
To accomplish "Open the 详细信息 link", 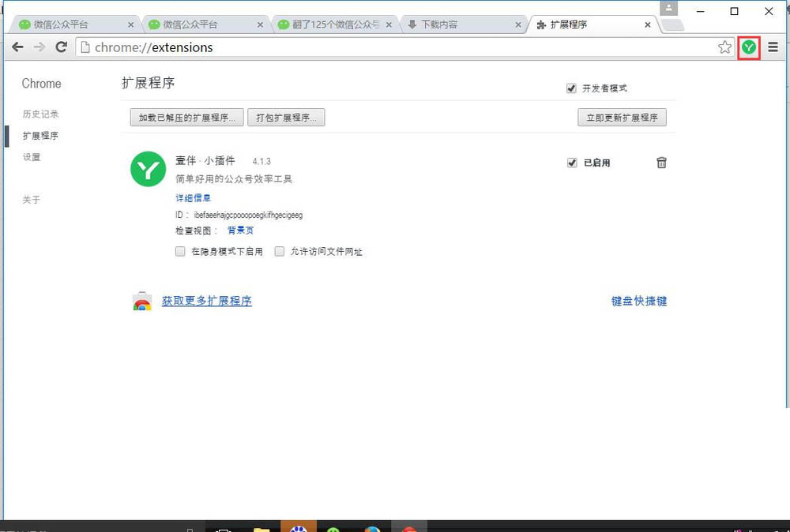I will click(193, 198).
